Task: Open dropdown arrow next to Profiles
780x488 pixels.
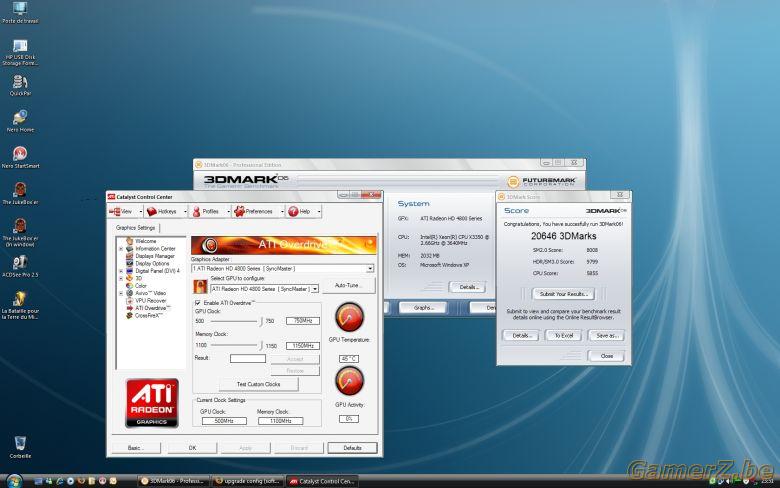Action: [x=229, y=212]
